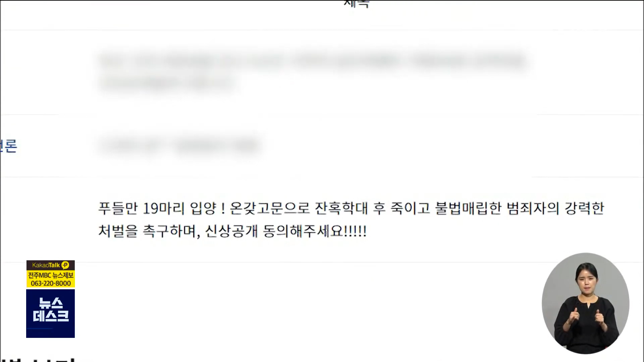Click the words 온갖고문으로 잔혹학대
Viewport: 644px width, 362px height.
pyautogui.click(x=299, y=208)
